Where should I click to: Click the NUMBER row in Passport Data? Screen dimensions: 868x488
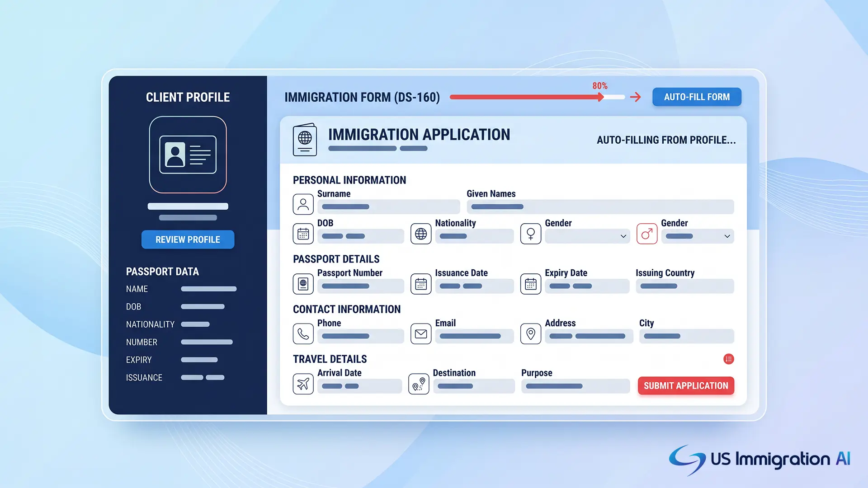click(x=179, y=342)
